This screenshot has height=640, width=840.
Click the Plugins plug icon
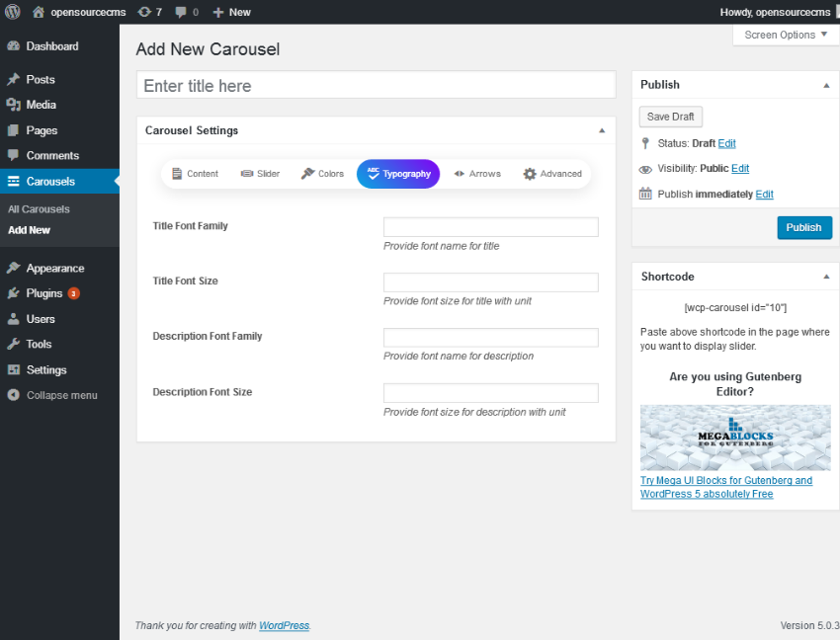coord(14,293)
